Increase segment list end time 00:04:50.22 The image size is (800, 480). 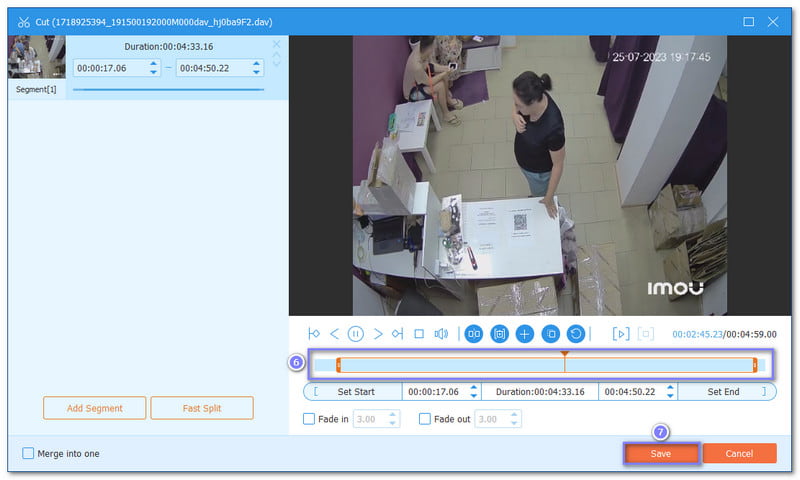pos(256,64)
